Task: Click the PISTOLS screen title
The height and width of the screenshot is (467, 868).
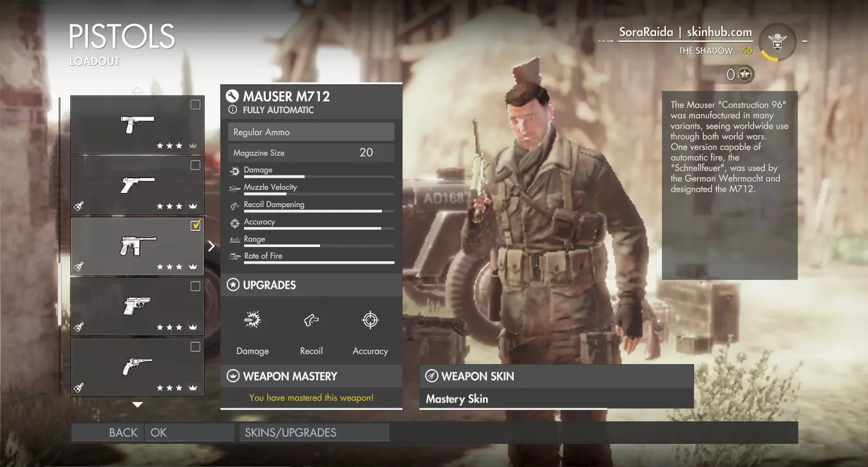Action: point(122,37)
